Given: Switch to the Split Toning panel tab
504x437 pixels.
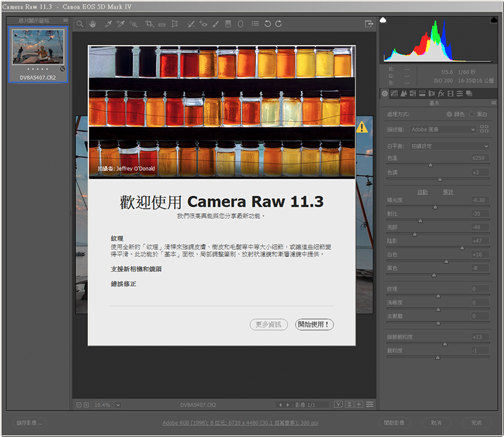Looking at the screenshot, I should (422, 94).
